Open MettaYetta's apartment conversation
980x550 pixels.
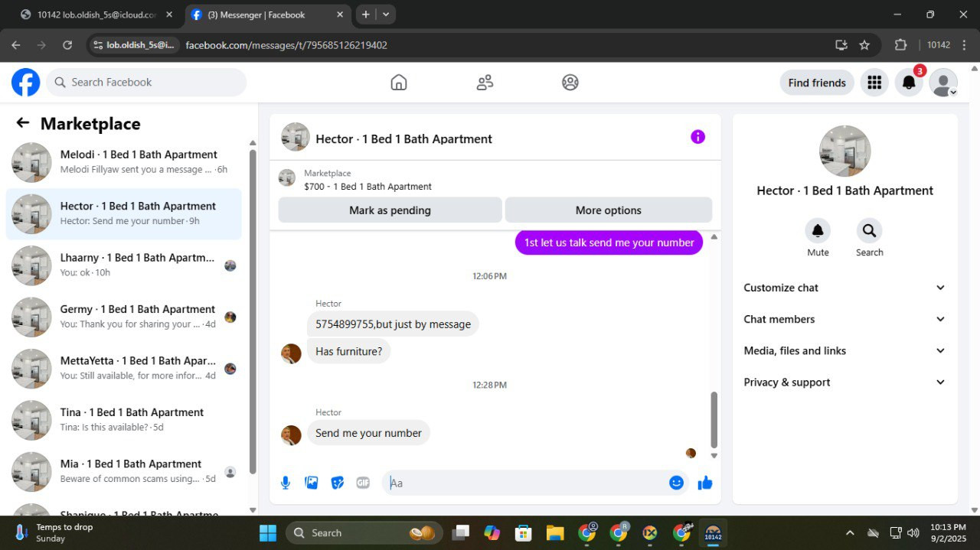[124, 368]
